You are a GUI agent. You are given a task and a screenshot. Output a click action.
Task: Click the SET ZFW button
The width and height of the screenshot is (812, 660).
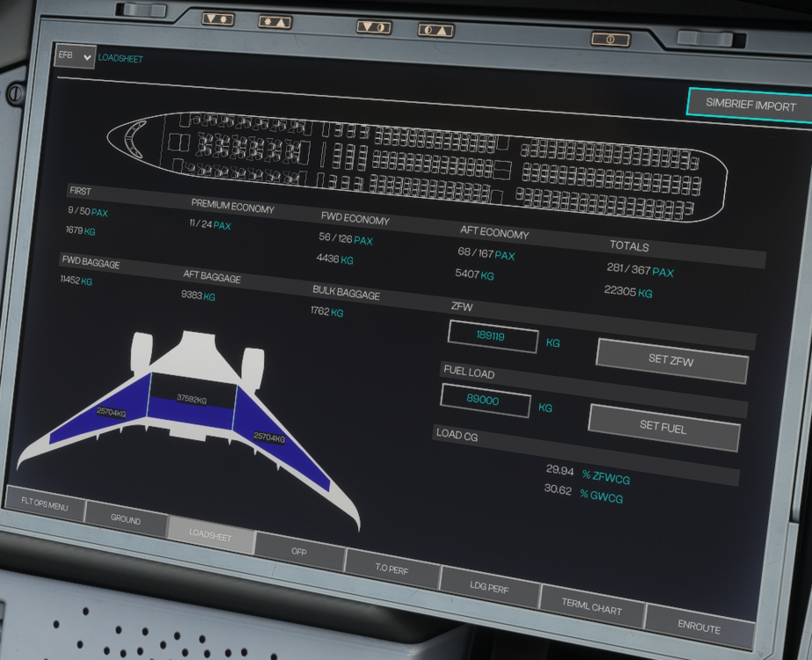click(672, 359)
